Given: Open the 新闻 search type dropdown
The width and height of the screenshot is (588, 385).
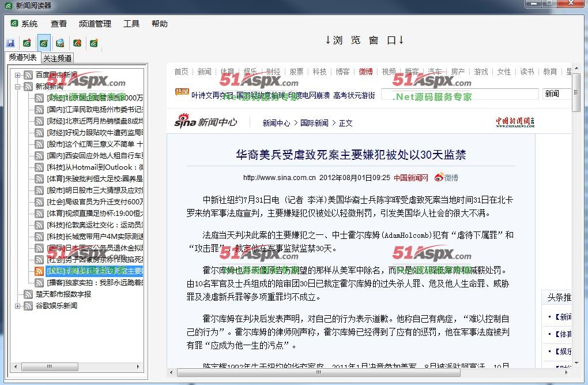Looking at the screenshot, I should (x=556, y=94).
